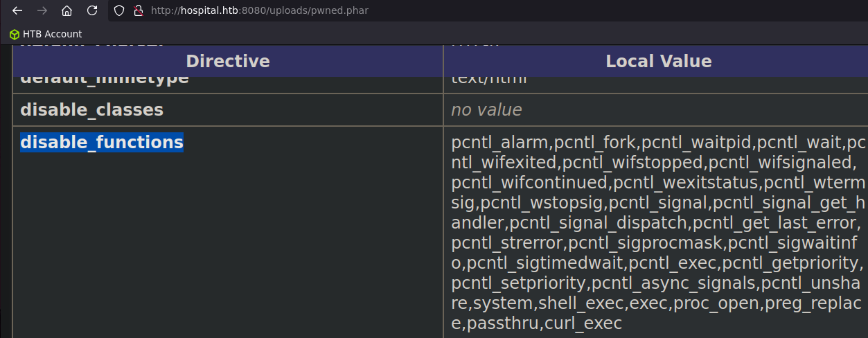
Task: Click the system,shell_exec,exec text line
Action: pos(658,303)
